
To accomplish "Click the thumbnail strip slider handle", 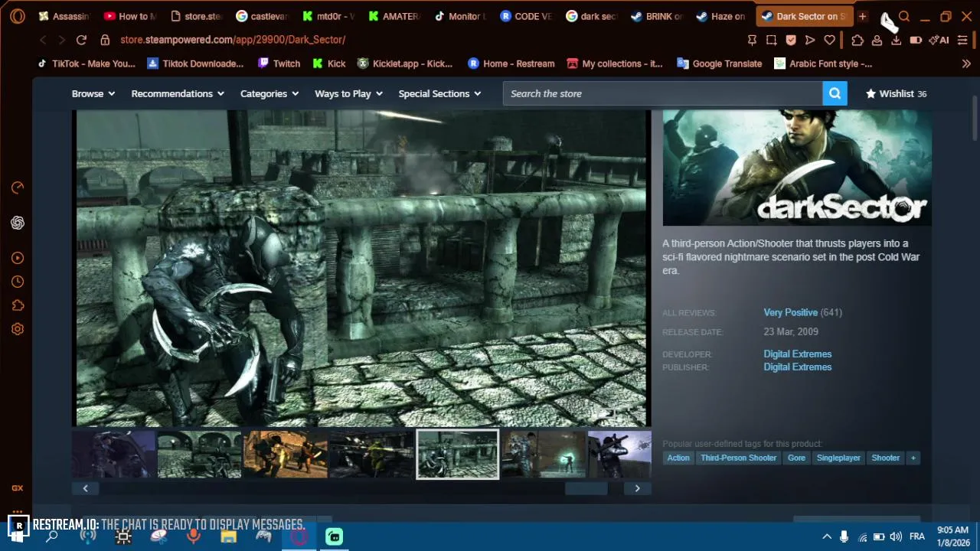I will 586,488.
